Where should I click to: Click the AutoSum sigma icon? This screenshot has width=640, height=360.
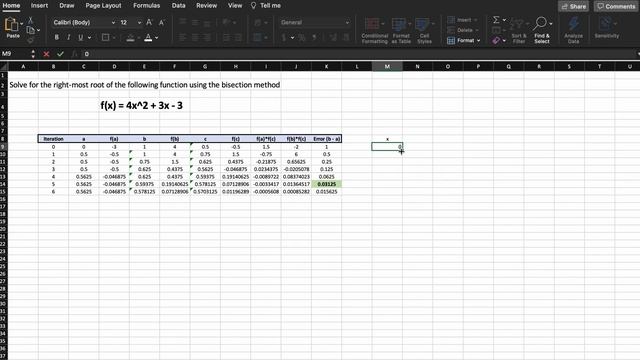click(x=496, y=20)
